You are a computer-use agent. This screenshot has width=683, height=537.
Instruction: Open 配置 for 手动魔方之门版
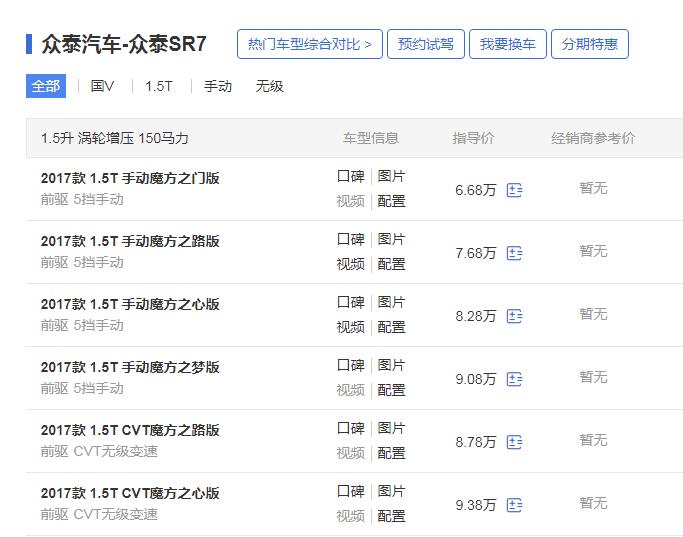(391, 201)
